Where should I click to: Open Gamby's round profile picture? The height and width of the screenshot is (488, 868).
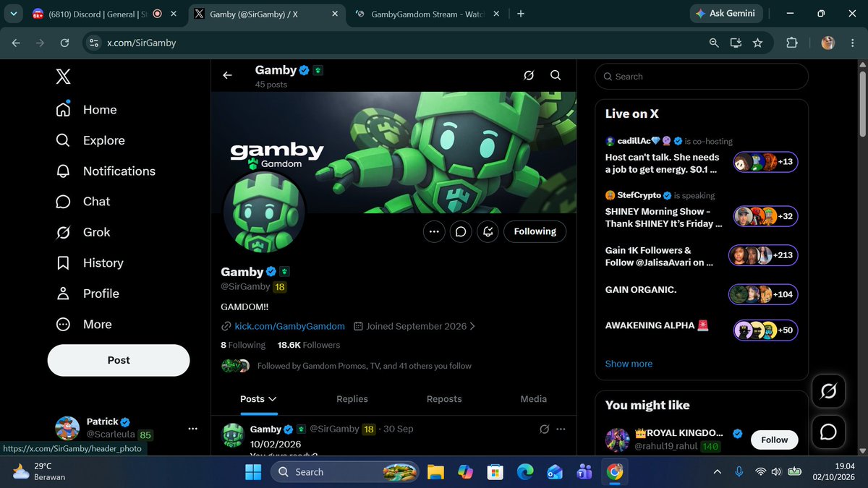pos(263,213)
